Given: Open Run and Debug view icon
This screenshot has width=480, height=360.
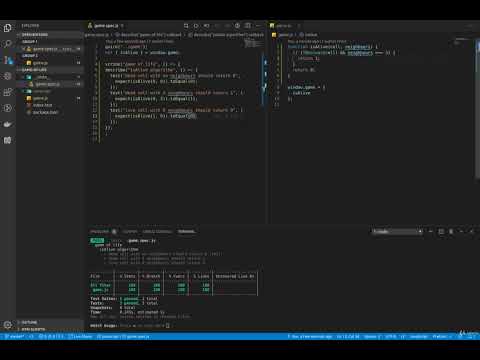Looking at the screenshot, I should 8,76.
